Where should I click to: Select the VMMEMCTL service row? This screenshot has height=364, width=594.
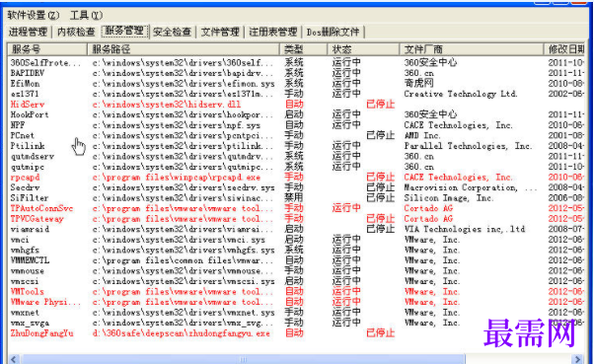click(x=297, y=260)
